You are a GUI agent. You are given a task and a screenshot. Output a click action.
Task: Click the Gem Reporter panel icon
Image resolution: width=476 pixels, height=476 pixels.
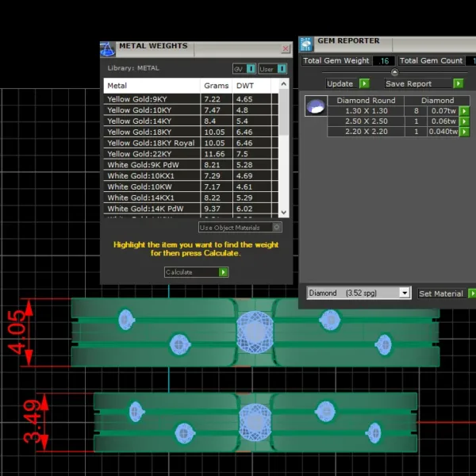[306, 44]
